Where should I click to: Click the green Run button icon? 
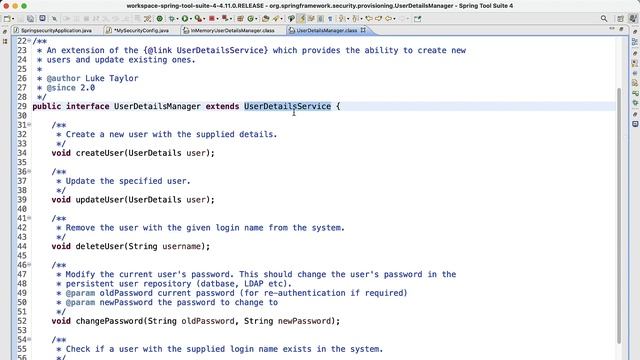click(185, 19)
